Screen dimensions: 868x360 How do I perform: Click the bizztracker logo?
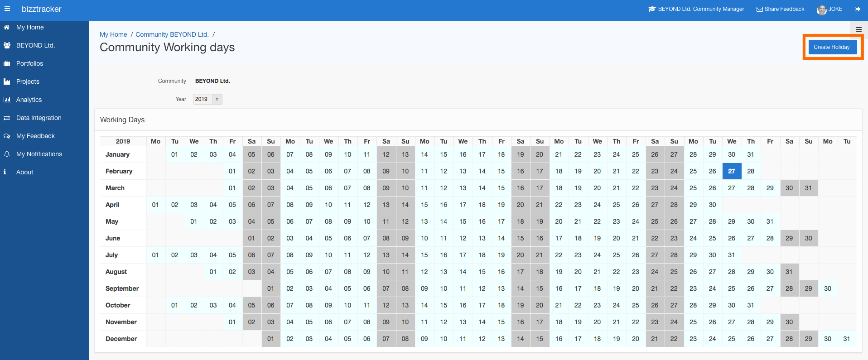[41, 9]
